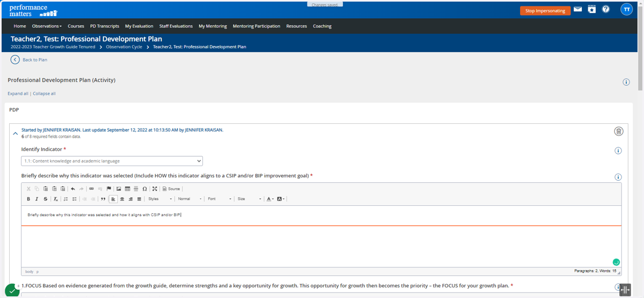644x298 pixels.
Task: Maximize the editor with the expand icon
Action: 155,189
